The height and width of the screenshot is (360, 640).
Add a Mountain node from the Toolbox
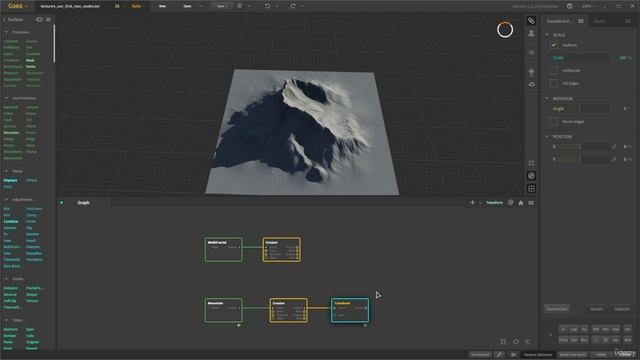click(x=11, y=133)
